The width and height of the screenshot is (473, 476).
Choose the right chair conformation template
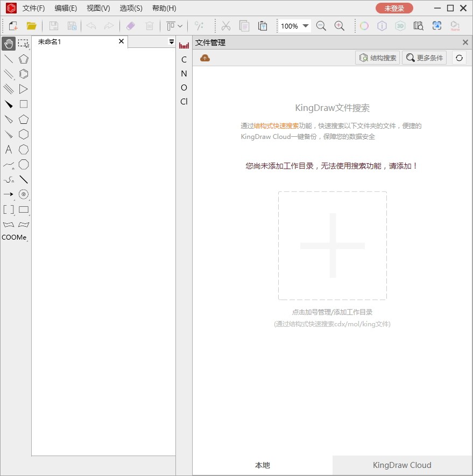[x=23, y=225]
